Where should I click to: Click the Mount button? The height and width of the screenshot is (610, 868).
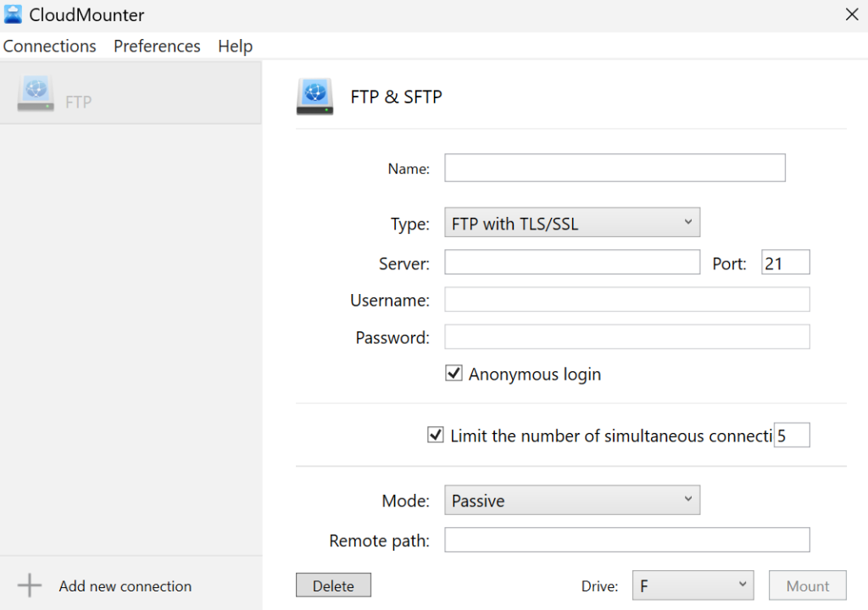807,585
